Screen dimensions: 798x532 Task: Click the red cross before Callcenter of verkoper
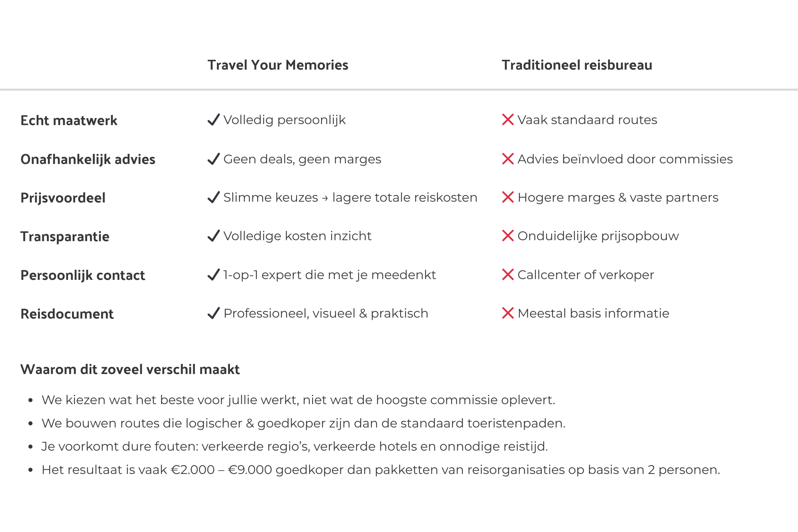coord(507,275)
